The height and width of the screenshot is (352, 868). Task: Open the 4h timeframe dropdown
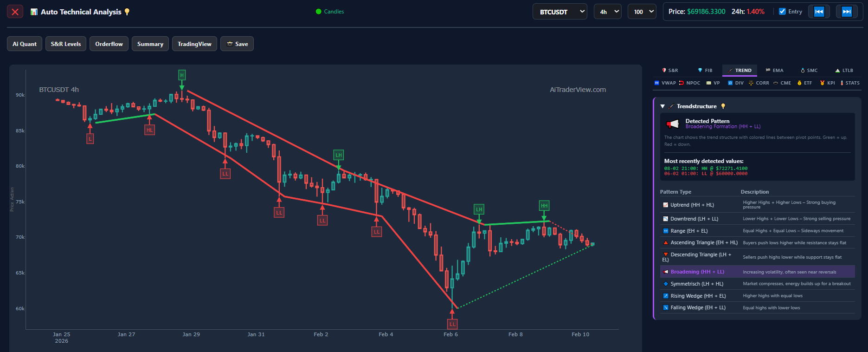click(607, 12)
